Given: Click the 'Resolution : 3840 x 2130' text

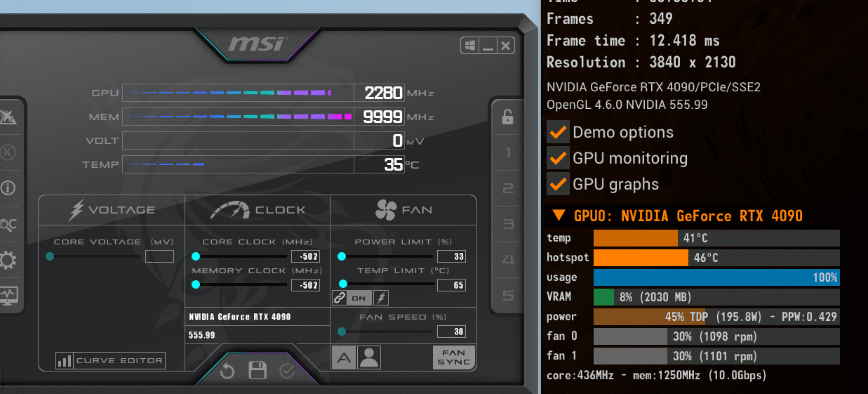Looking at the screenshot, I should (641, 62).
